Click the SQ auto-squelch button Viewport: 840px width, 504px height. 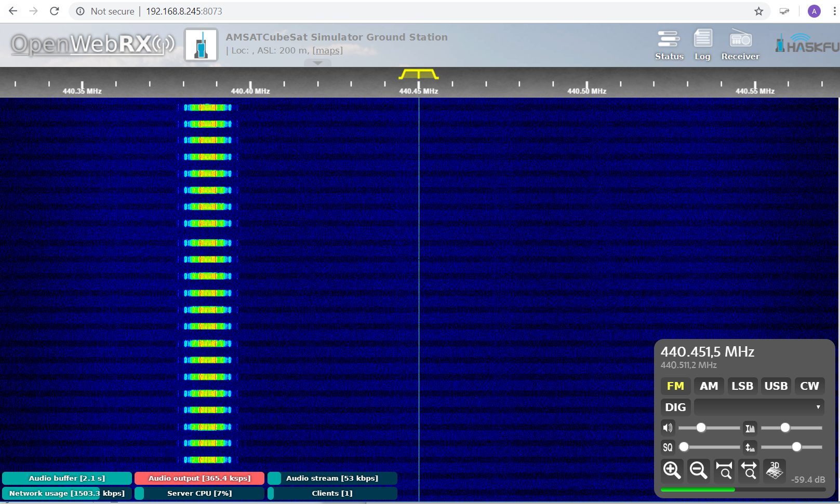[x=668, y=447]
